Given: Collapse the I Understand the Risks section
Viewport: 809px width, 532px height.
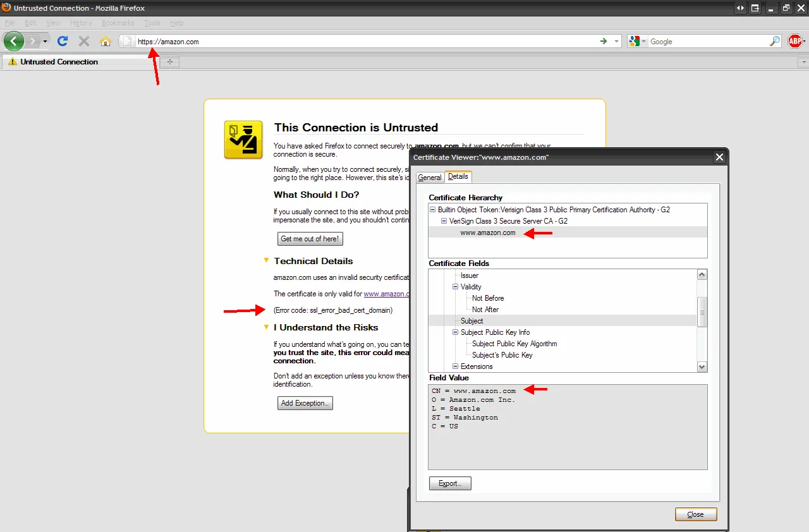Looking at the screenshot, I should point(266,327).
